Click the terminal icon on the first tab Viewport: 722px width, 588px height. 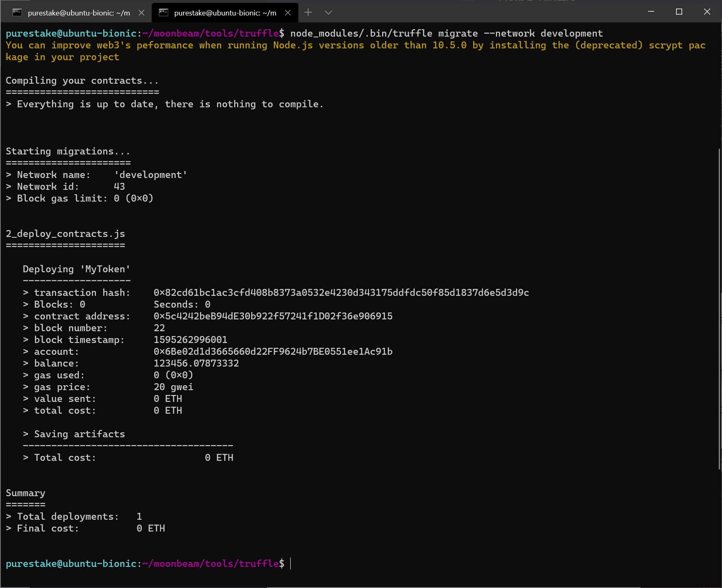17,13
